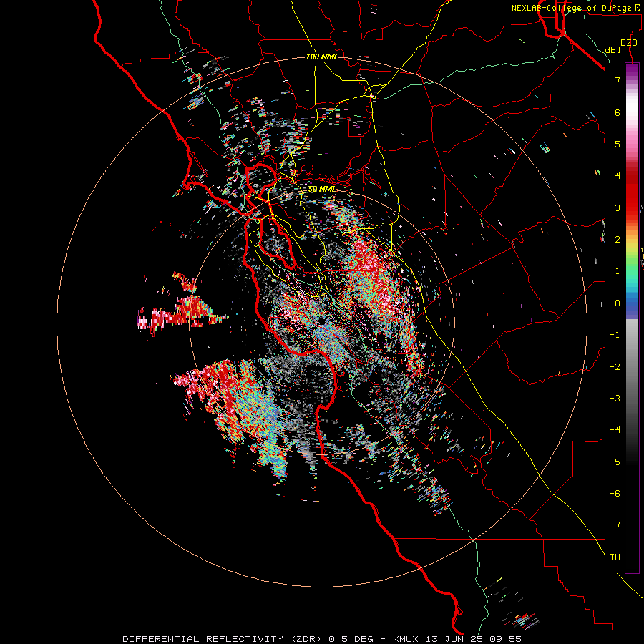This screenshot has width=644, height=644.
Task: Select the -1 dB legend value
Action: click(x=615, y=335)
